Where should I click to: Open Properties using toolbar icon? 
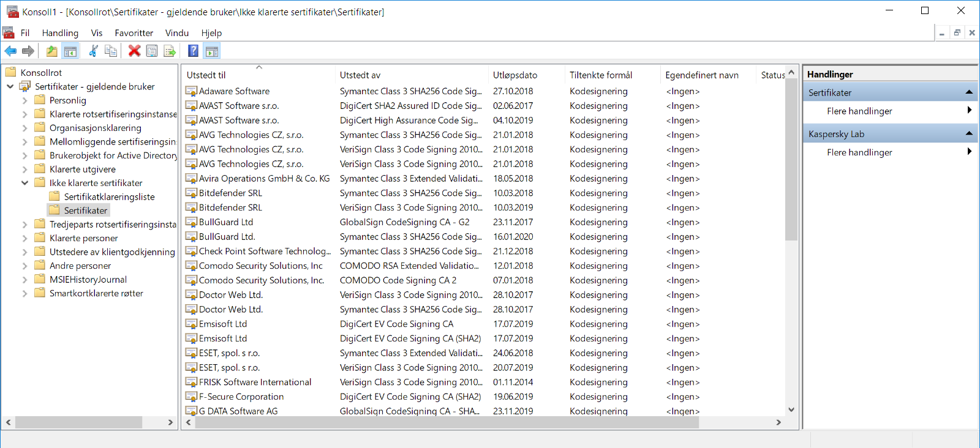point(152,51)
